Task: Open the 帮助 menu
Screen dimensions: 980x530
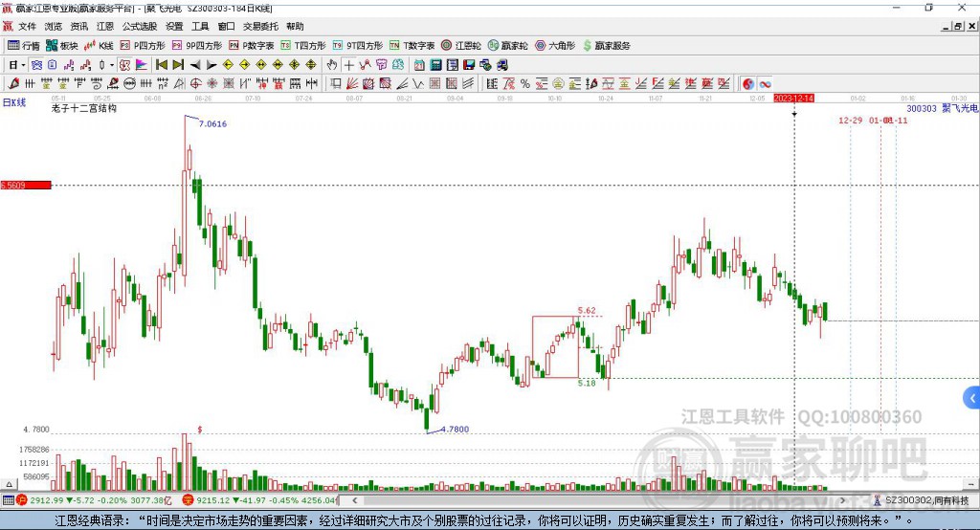Action: [295, 26]
